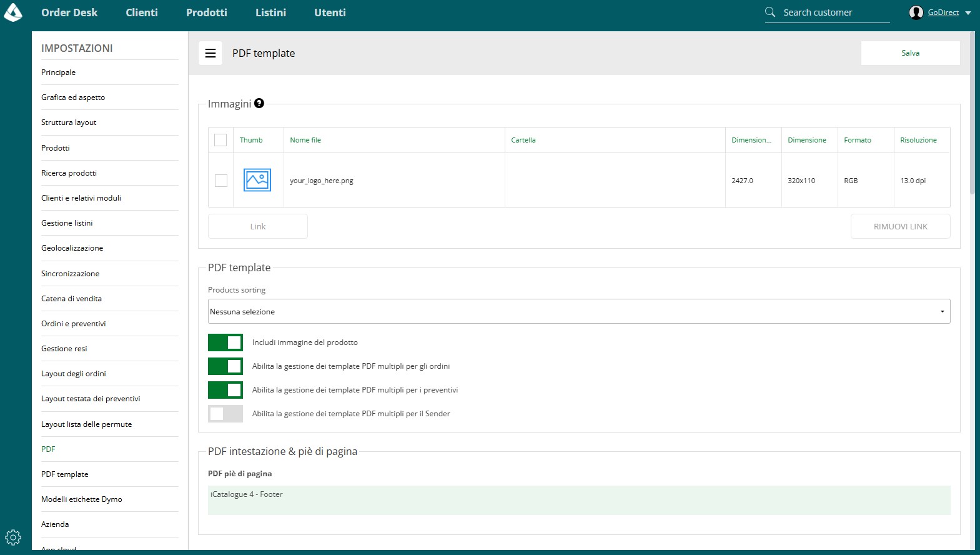Enable multiple PDF templates for Sender toggle

coord(225,414)
